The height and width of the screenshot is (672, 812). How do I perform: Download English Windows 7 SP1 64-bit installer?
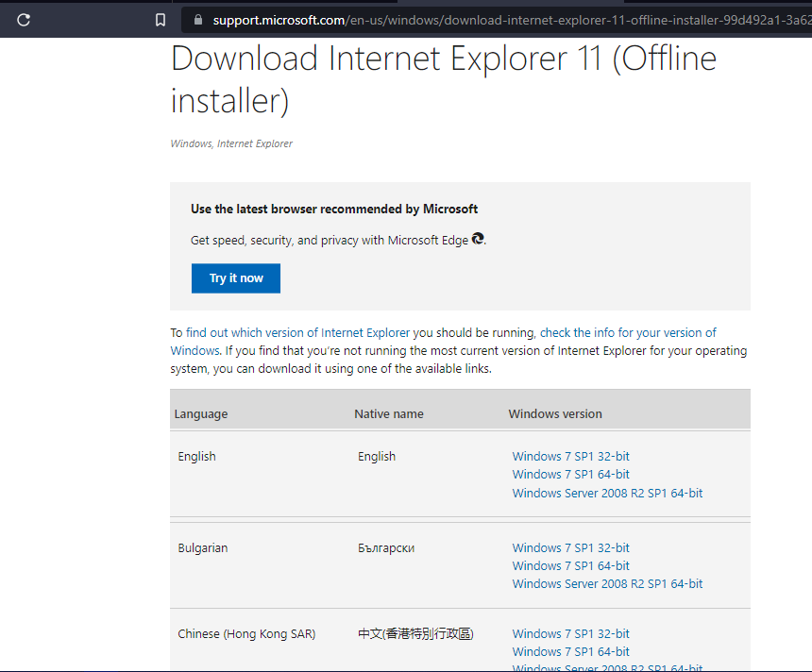pos(570,474)
